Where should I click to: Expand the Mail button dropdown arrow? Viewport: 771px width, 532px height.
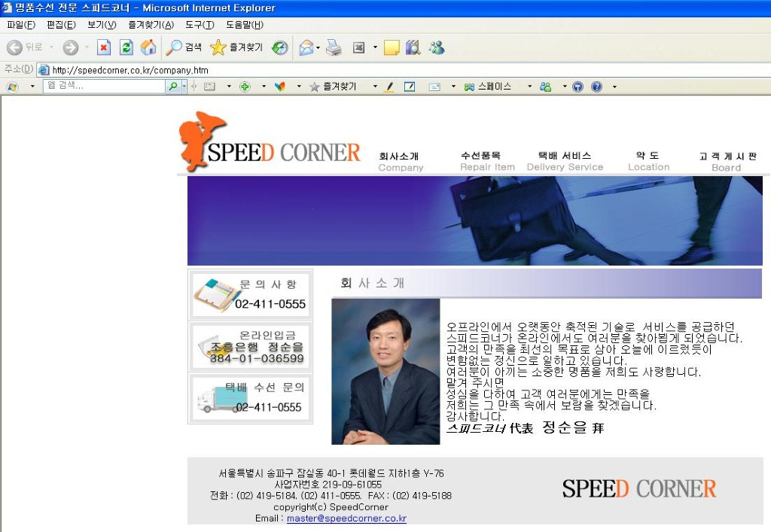pyautogui.click(x=318, y=47)
